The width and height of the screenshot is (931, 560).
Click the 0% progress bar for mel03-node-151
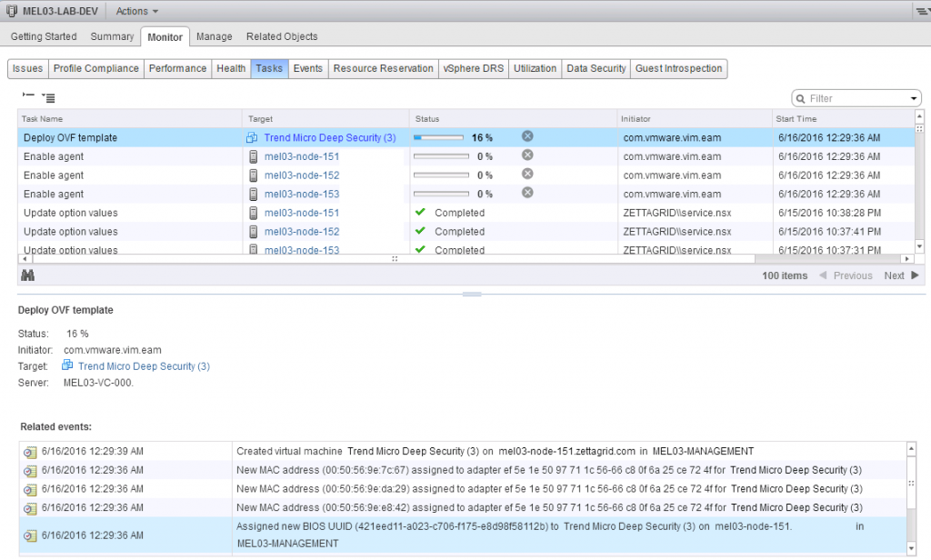tap(441, 156)
